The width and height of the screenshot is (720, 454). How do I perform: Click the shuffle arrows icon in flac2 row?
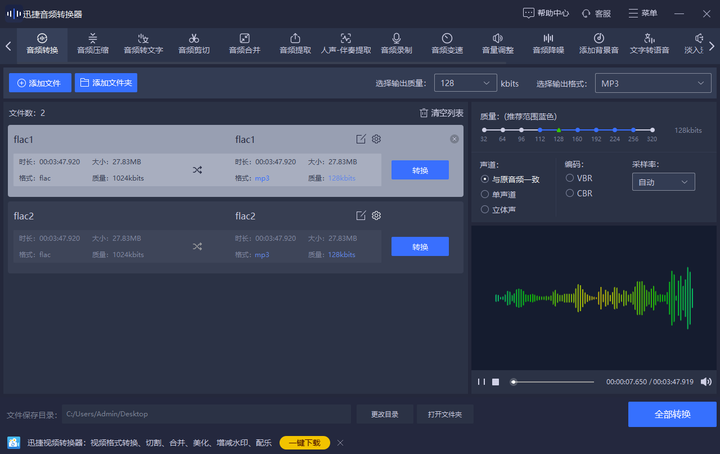coord(197,247)
